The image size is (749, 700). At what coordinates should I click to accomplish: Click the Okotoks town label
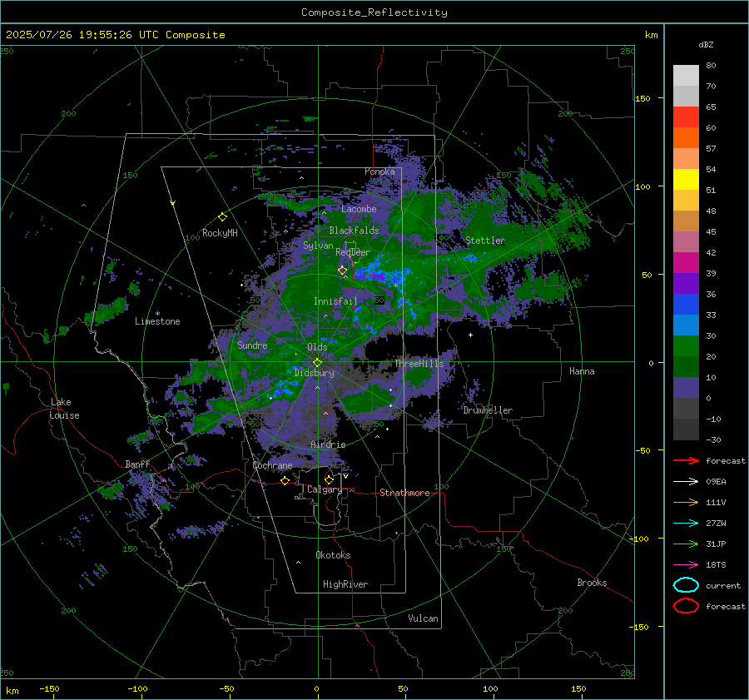coord(333,555)
